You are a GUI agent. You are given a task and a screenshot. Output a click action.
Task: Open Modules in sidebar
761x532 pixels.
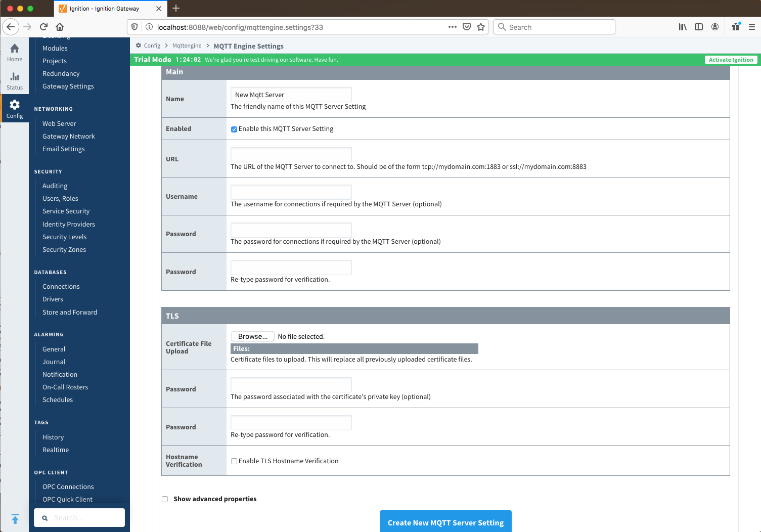pos(55,49)
